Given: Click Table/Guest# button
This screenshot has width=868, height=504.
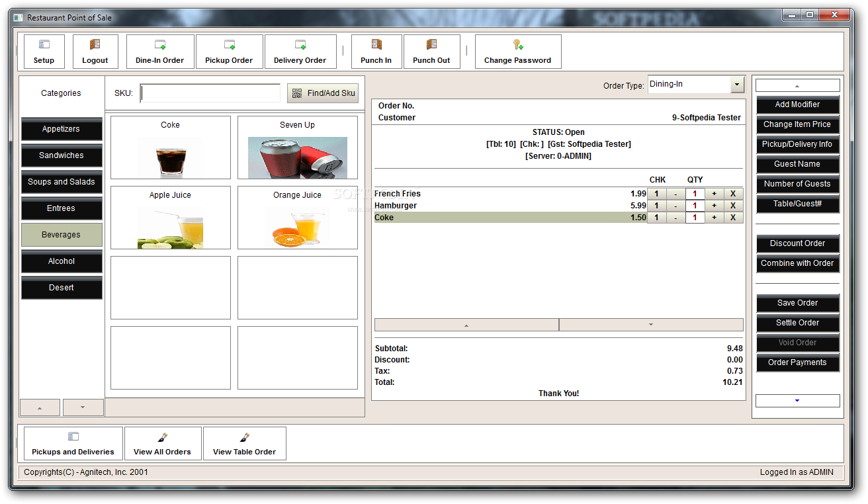Looking at the screenshot, I should tap(797, 204).
